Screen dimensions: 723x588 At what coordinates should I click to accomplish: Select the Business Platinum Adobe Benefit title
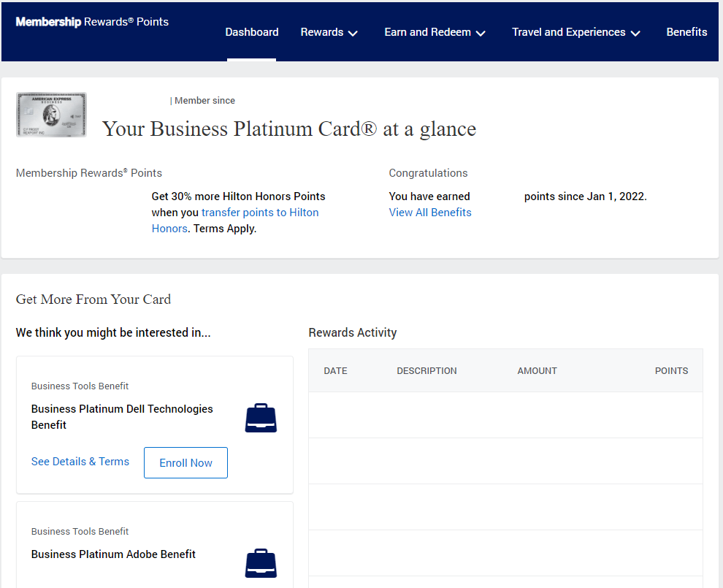113,554
